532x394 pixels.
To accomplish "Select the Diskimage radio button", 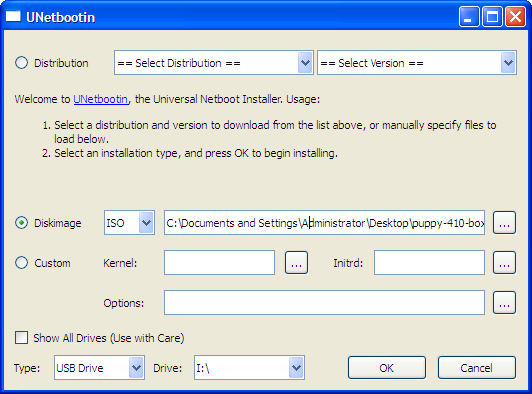I will click(21, 223).
